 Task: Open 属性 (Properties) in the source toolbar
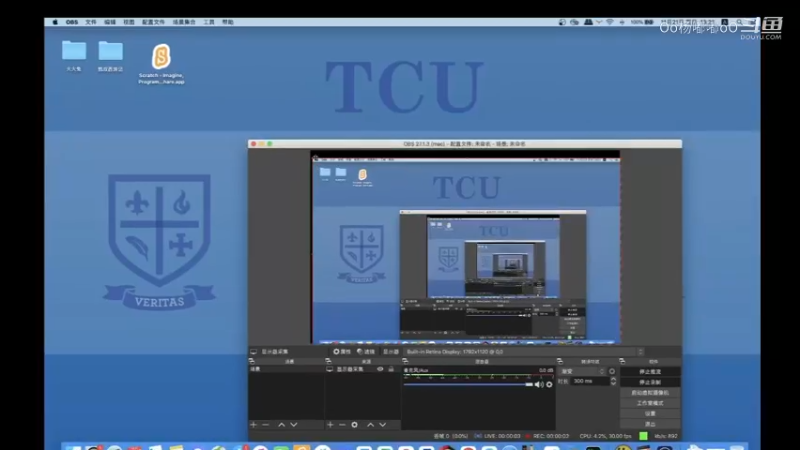[342, 352]
